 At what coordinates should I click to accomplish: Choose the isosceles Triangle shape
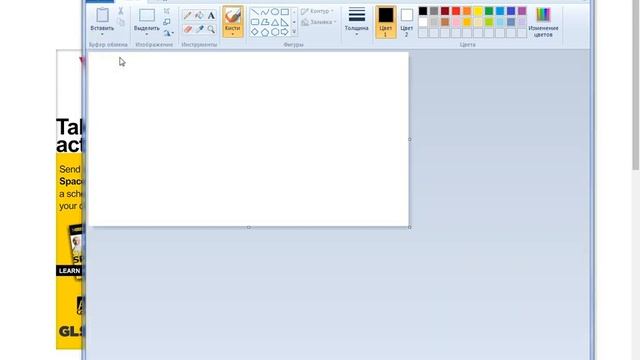(275, 22)
